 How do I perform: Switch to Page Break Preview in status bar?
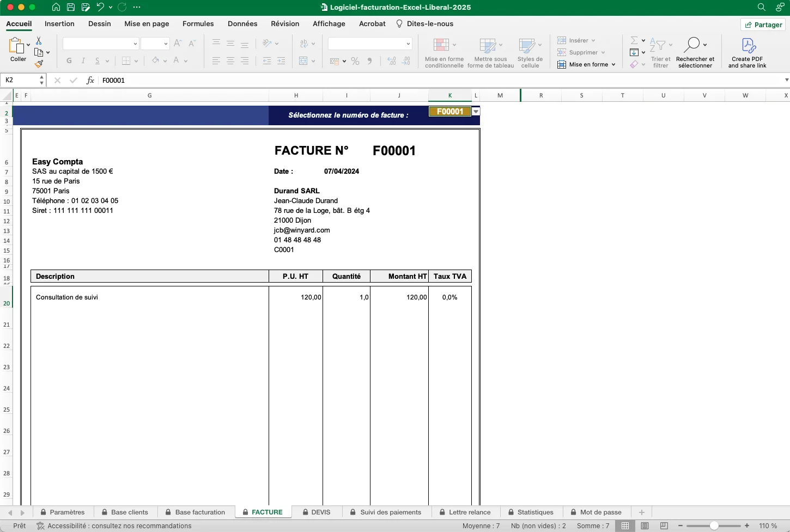tap(664, 526)
